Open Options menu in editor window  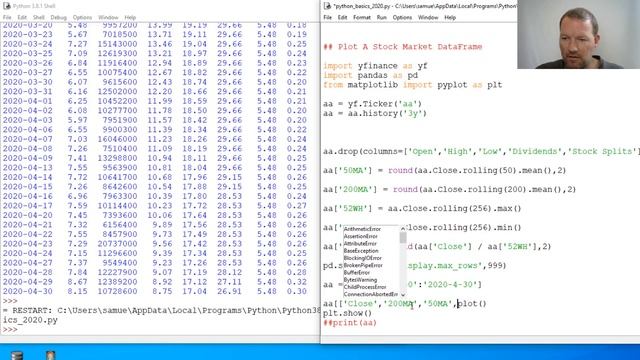tap(402, 18)
